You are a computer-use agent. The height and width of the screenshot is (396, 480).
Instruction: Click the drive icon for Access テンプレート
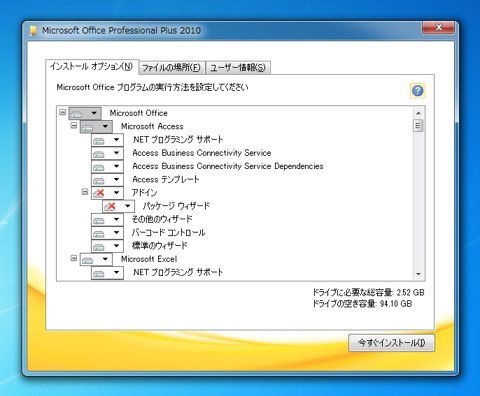coord(99,180)
